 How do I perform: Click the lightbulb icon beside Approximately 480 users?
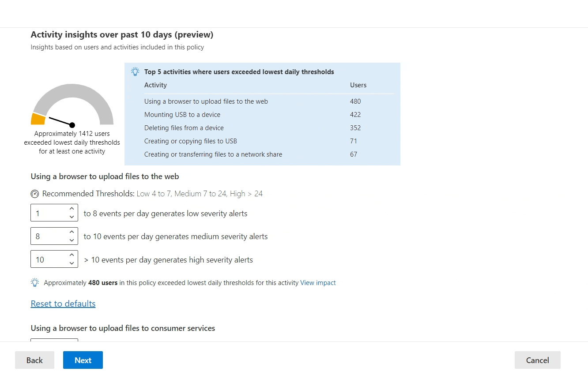pyautogui.click(x=35, y=283)
